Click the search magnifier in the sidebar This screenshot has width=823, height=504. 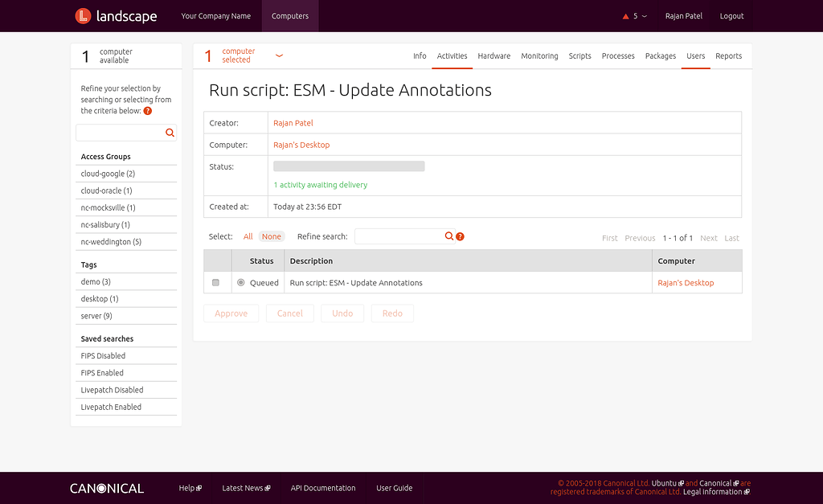(170, 131)
